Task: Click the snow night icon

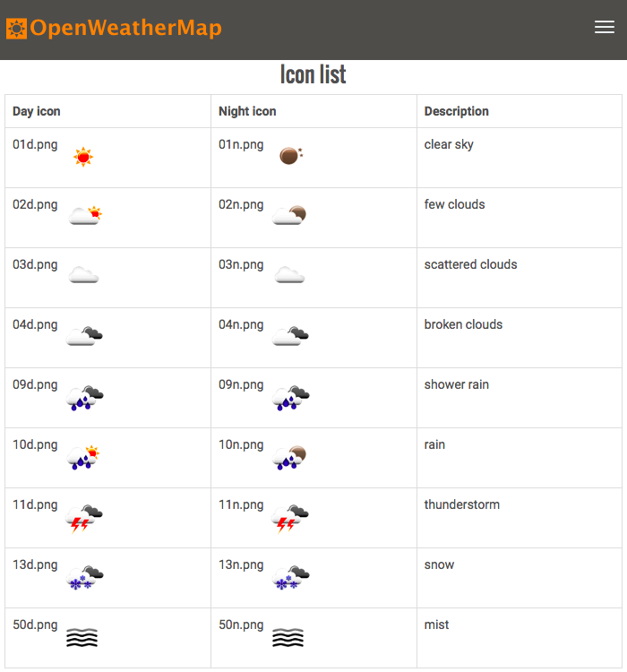Action: tap(290, 578)
